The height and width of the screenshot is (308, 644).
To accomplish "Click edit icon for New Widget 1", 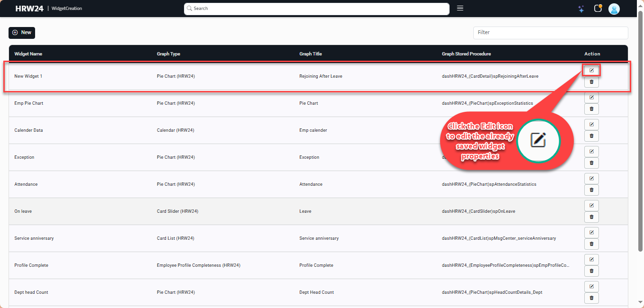I will click(x=591, y=70).
